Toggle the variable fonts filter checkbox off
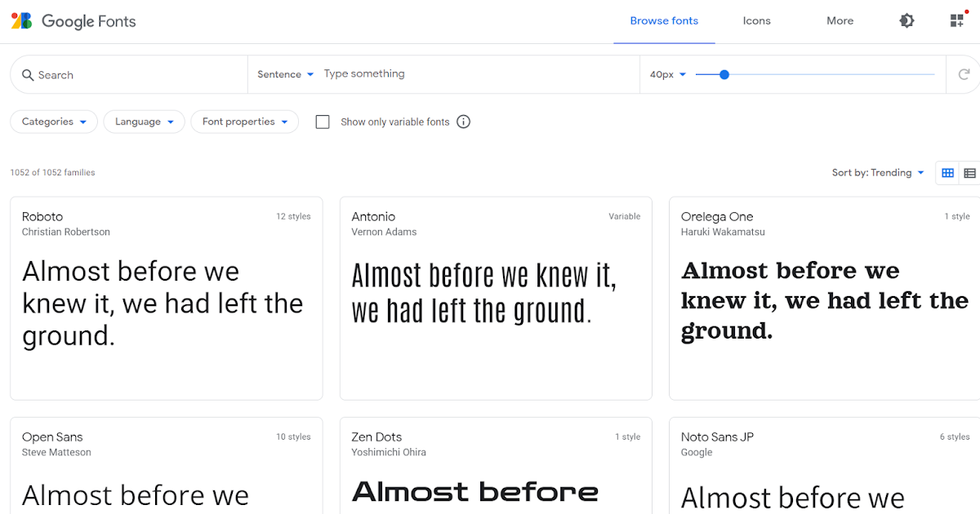The width and height of the screenshot is (980, 514). point(323,121)
